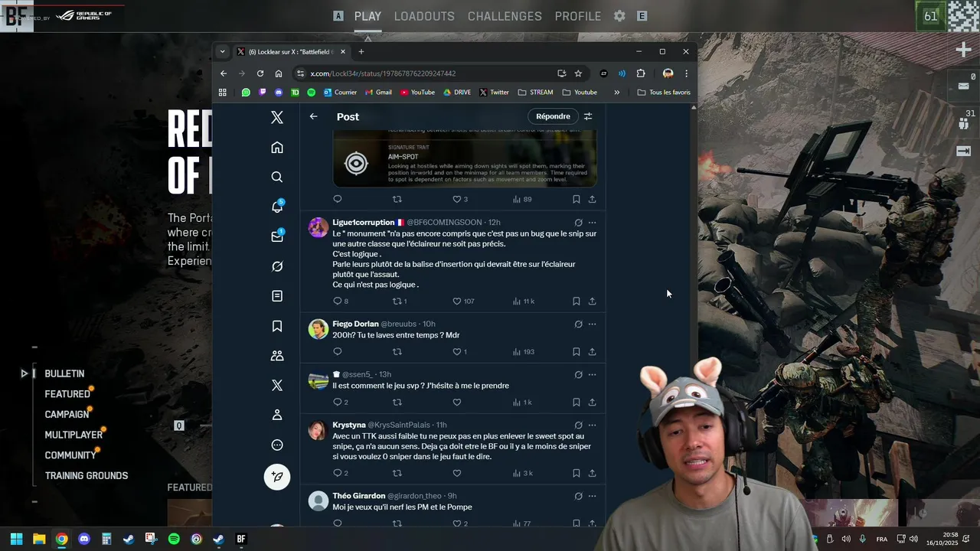Open the More circle icon in X sidebar

(277, 445)
